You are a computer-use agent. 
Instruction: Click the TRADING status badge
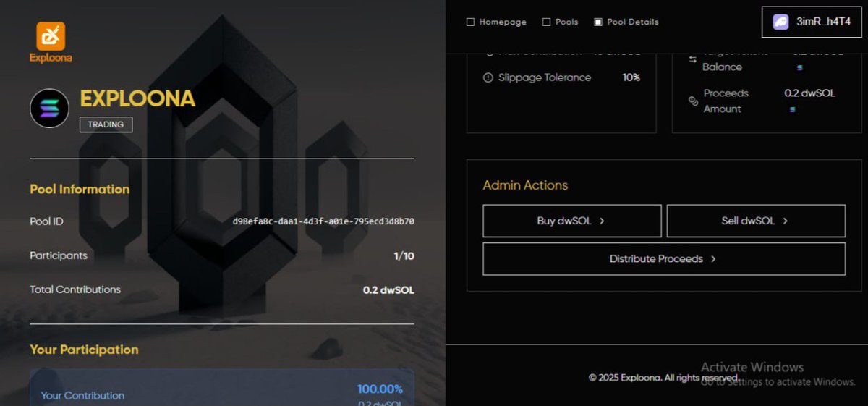coord(106,124)
